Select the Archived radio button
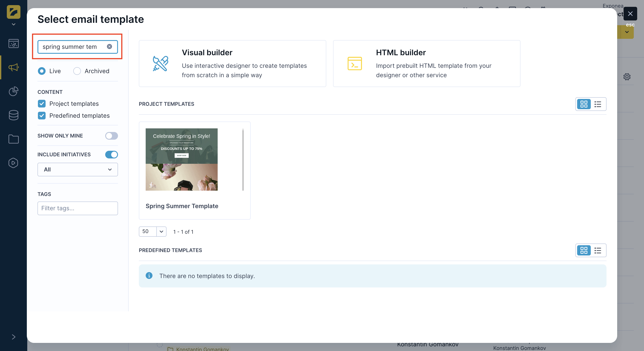Image resolution: width=644 pixels, height=351 pixels. click(77, 71)
